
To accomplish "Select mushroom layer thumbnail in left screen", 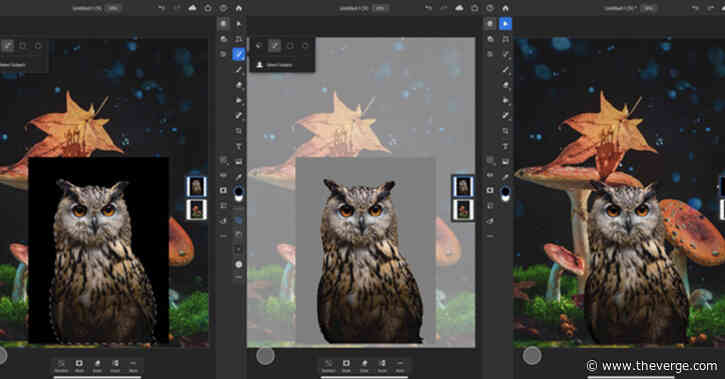I will tap(197, 209).
